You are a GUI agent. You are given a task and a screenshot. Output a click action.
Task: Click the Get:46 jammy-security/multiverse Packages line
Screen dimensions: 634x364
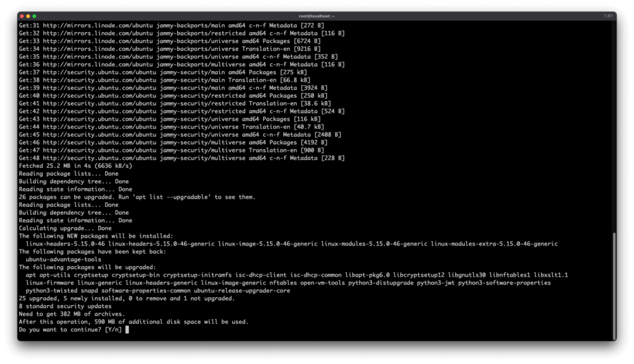click(173, 142)
